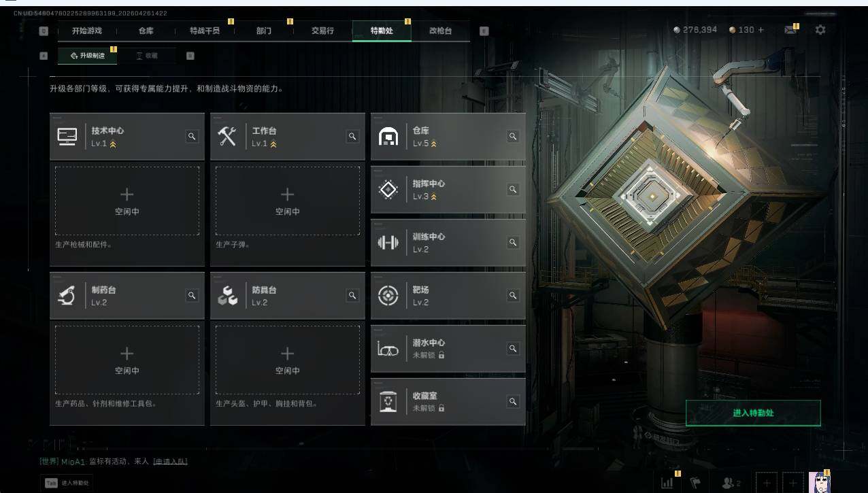Open details magnifier for 技术中心
The image size is (868, 493).
192,137
